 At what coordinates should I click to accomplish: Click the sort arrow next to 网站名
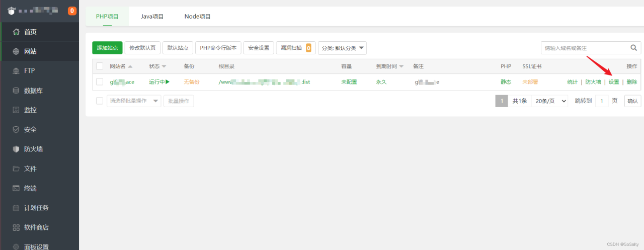pyautogui.click(x=130, y=66)
